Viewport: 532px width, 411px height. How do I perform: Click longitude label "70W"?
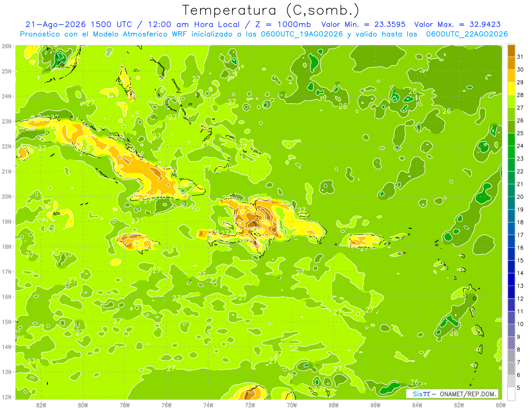pos(292,405)
